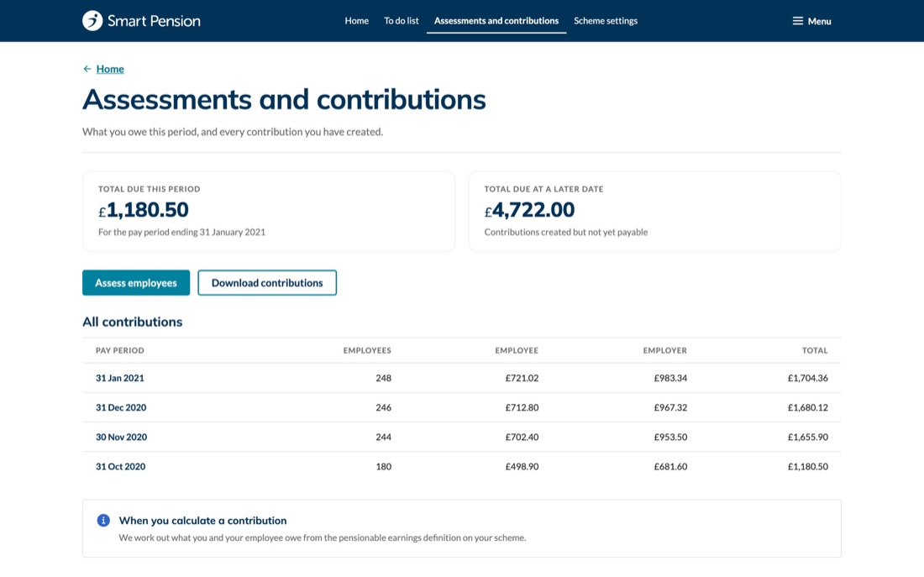Image resolution: width=924 pixels, height=577 pixels.
Task: Click employee contribution £498.90
Action: tap(522, 467)
